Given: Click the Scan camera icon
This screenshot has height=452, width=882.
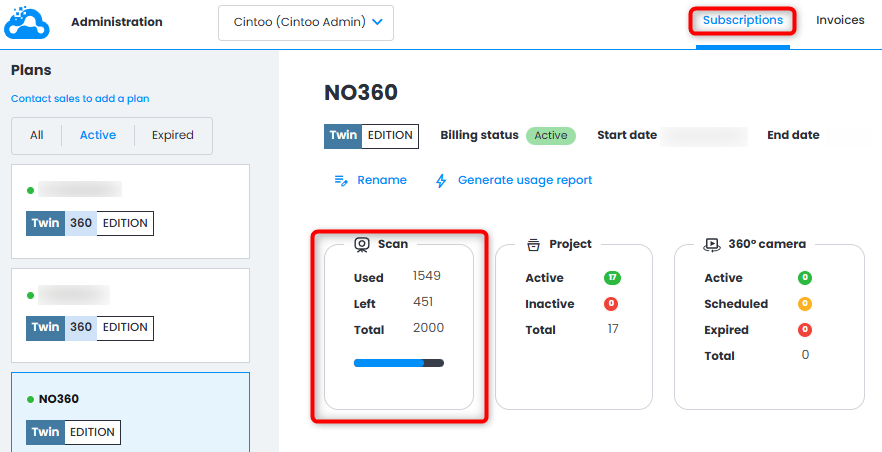Looking at the screenshot, I should (x=362, y=245).
